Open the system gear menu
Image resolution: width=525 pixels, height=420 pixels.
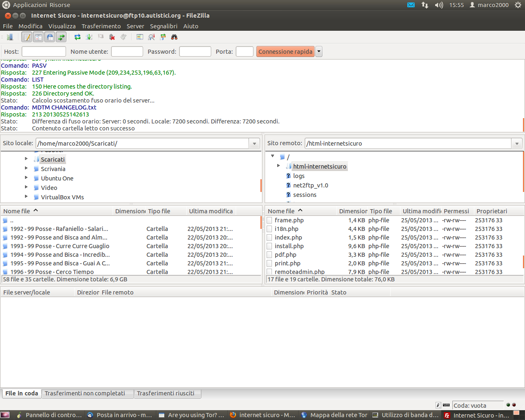click(x=518, y=5)
